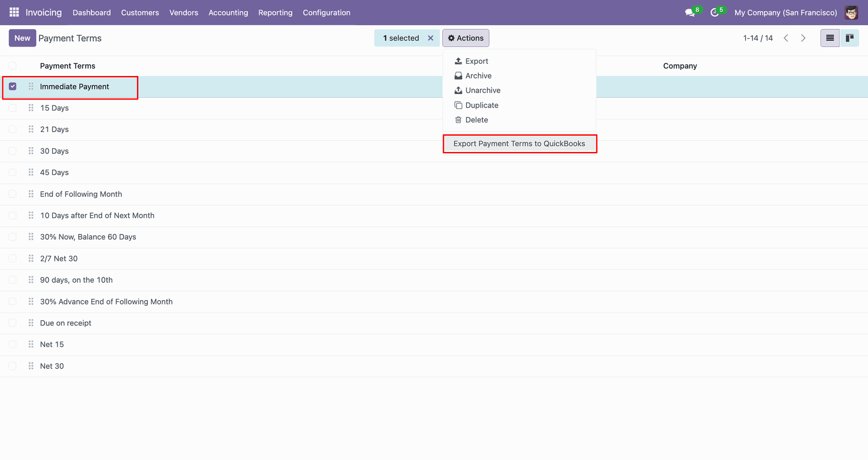Expand the Configuration menu

(x=326, y=13)
